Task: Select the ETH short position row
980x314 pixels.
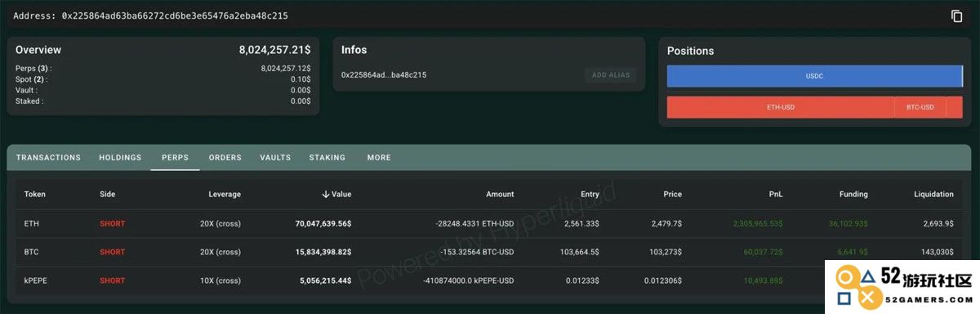Action: 490,223
